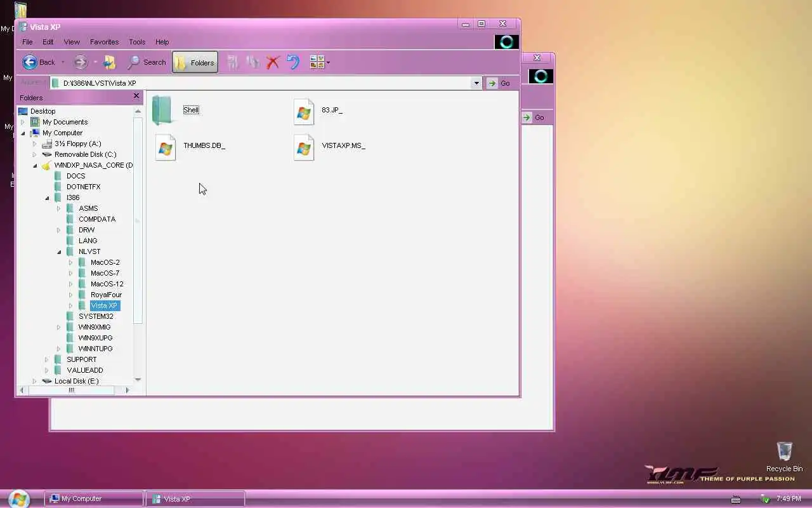Select the LANG folder in tree

click(x=88, y=241)
